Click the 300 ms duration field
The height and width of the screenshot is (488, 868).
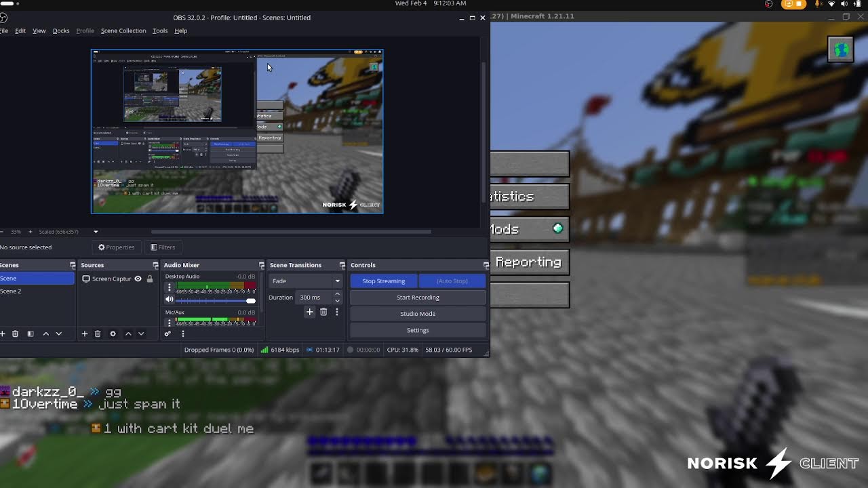(314, 297)
